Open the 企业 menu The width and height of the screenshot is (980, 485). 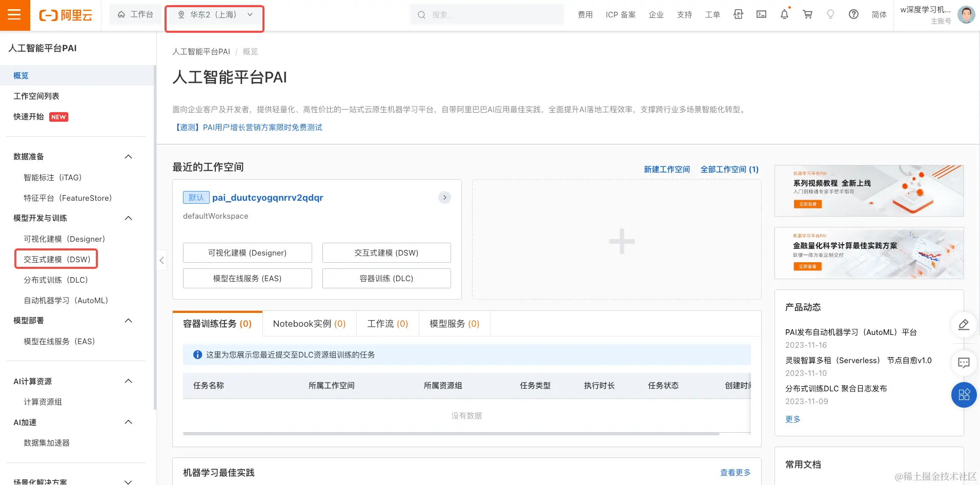tap(656, 15)
